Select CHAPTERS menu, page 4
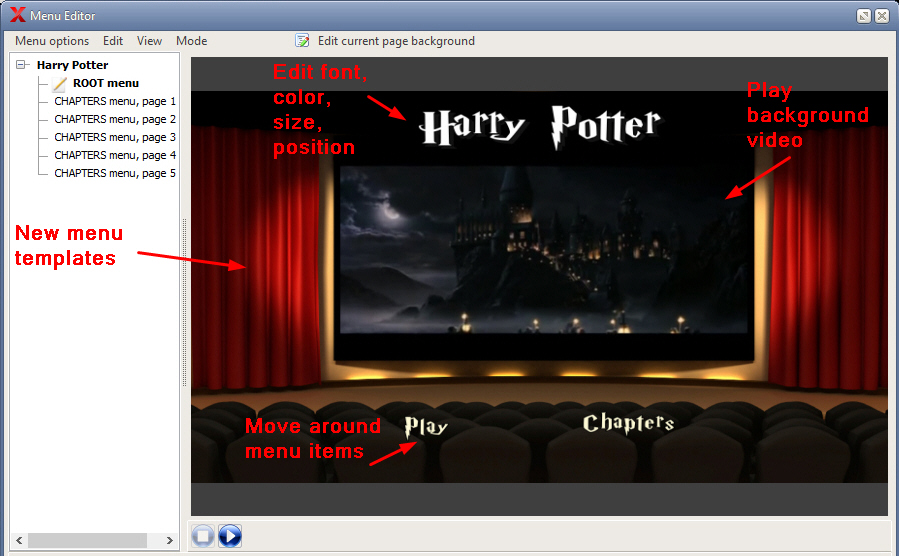The width and height of the screenshot is (899, 556). coord(115,155)
